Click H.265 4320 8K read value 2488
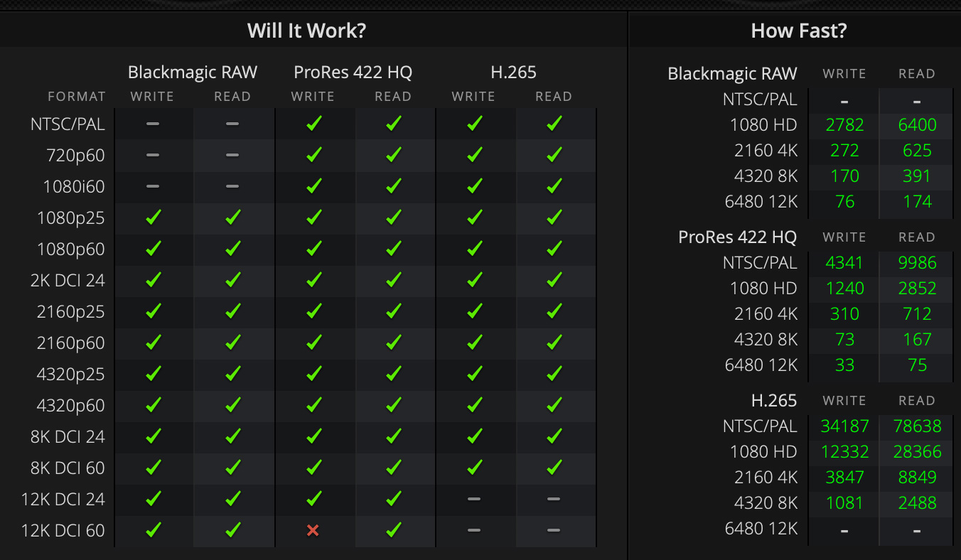 (917, 503)
